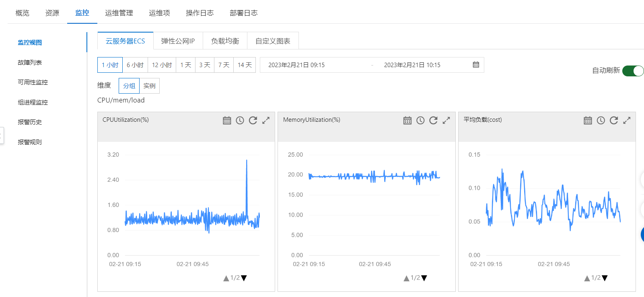Screen dimensions: 644x297
Task: Click clock icon on CPUUtilization chart
Action: 240,120
